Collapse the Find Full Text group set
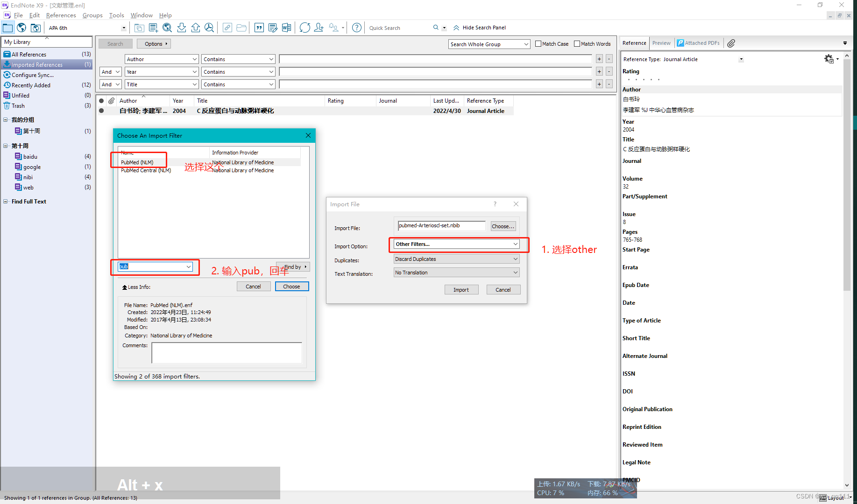The image size is (857, 504). click(x=6, y=202)
